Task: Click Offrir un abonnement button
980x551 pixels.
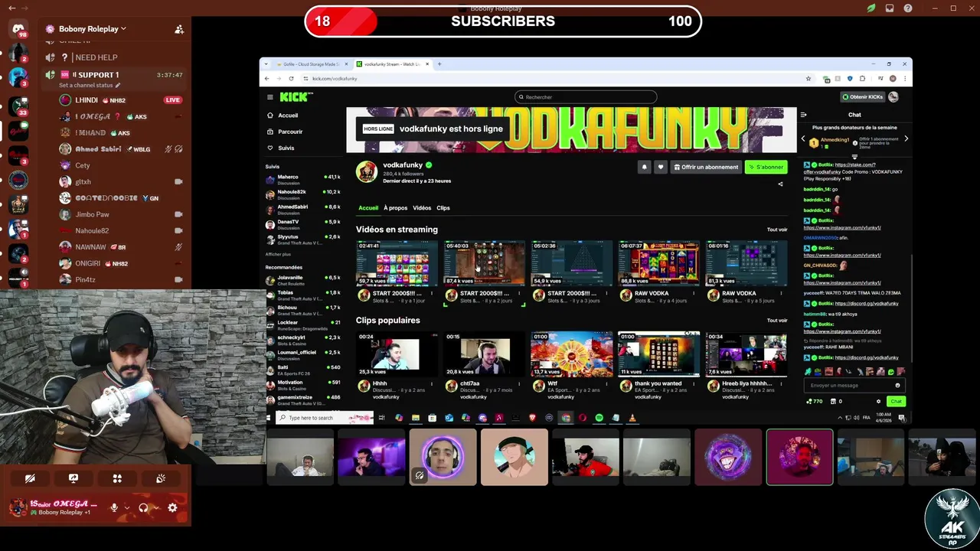Action: click(x=706, y=167)
